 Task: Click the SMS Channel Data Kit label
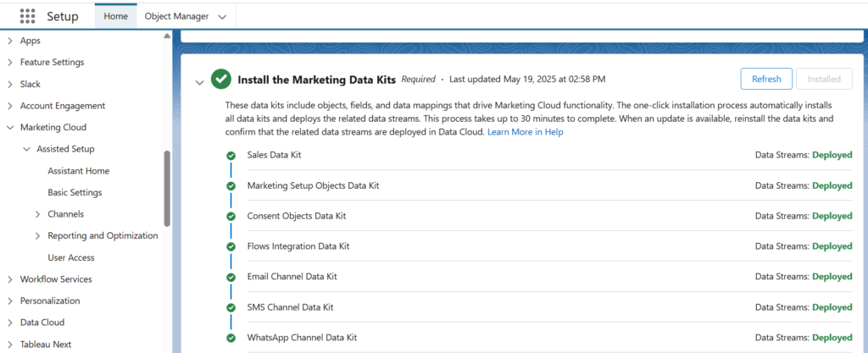(291, 307)
